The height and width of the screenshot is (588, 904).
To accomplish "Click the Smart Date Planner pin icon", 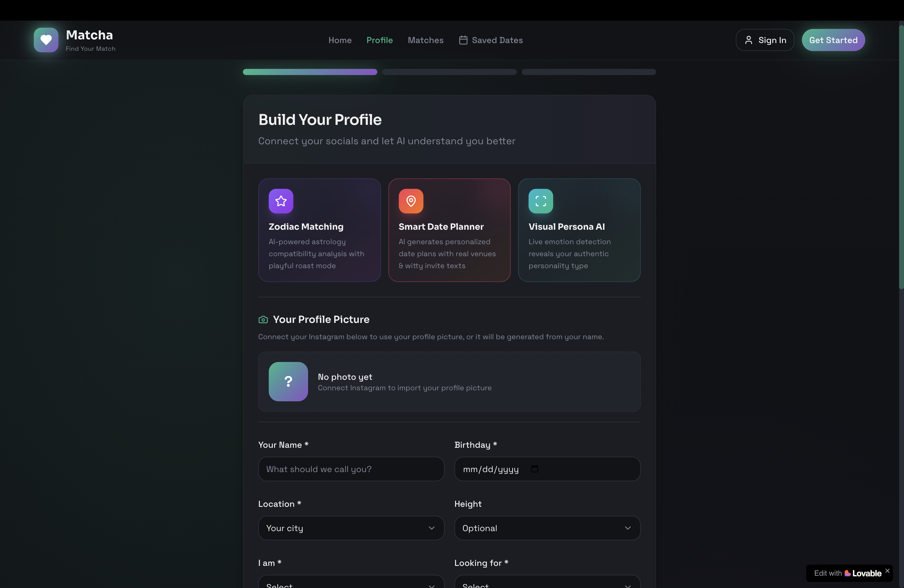I will (410, 201).
